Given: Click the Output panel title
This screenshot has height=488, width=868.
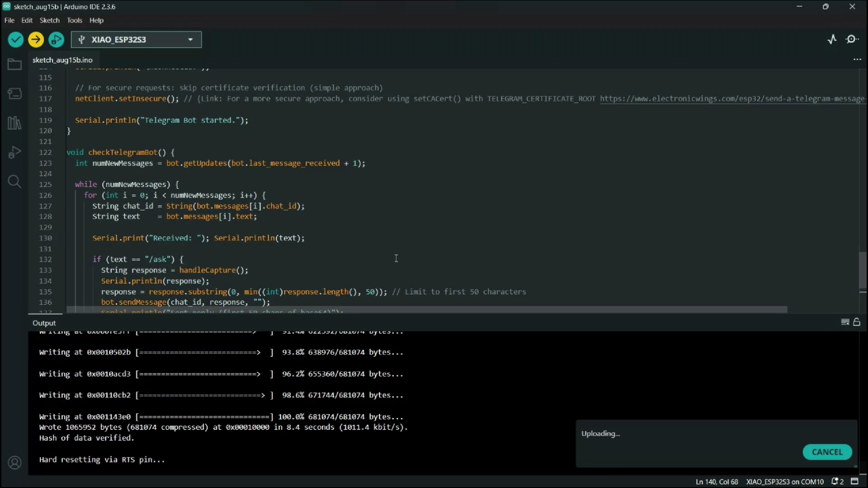Looking at the screenshot, I should [44, 323].
